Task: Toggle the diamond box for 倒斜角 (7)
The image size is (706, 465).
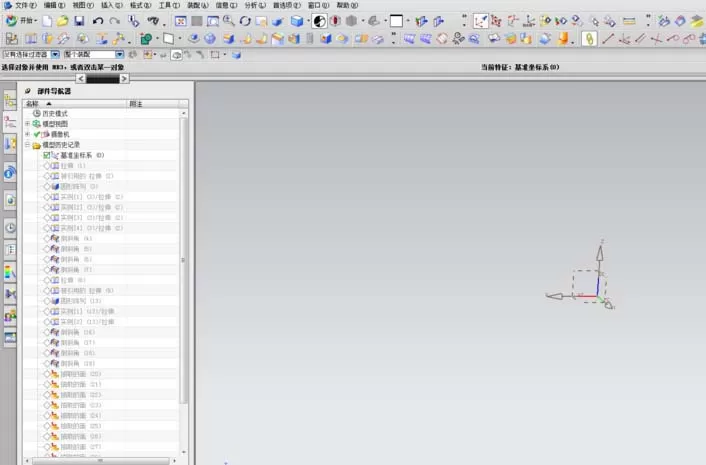Action: click(x=47, y=270)
